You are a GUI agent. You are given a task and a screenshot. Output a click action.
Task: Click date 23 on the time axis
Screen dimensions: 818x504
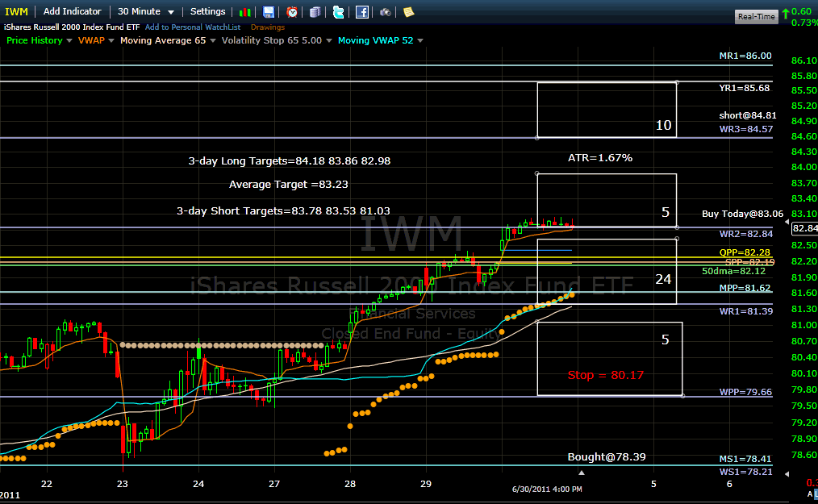click(123, 484)
